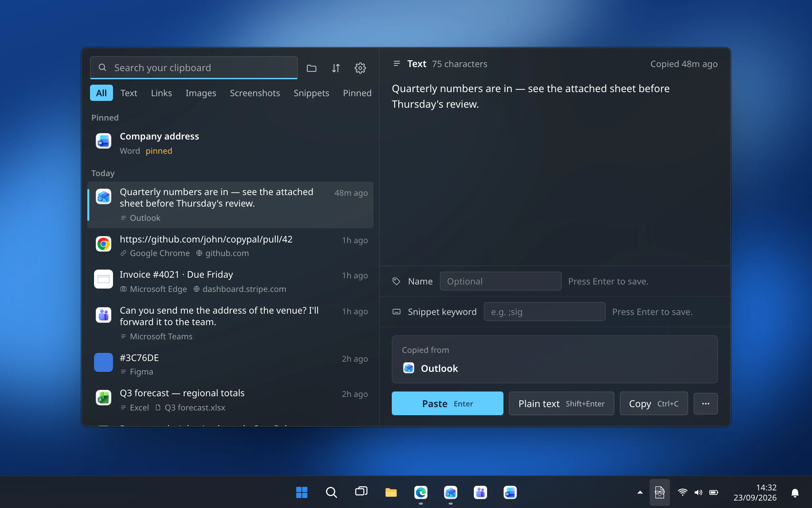The width and height of the screenshot is (812, 508).
Task: Click the Paste Enter button
Action: point(447,403)
